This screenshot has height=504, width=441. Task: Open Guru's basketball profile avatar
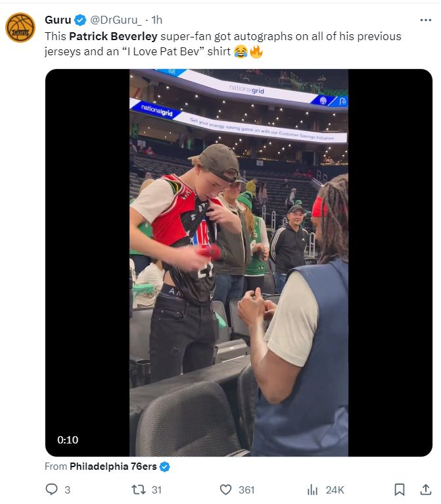coord(20,28)
